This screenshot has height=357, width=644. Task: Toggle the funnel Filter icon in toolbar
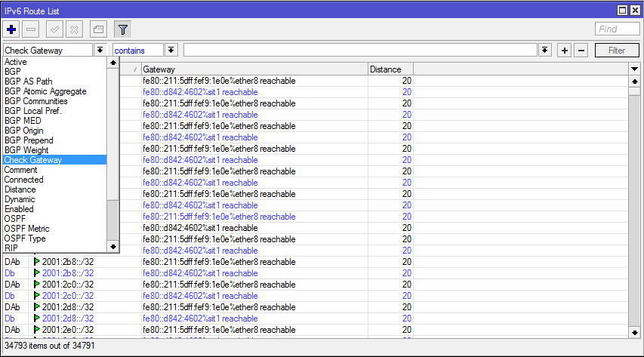123,29
